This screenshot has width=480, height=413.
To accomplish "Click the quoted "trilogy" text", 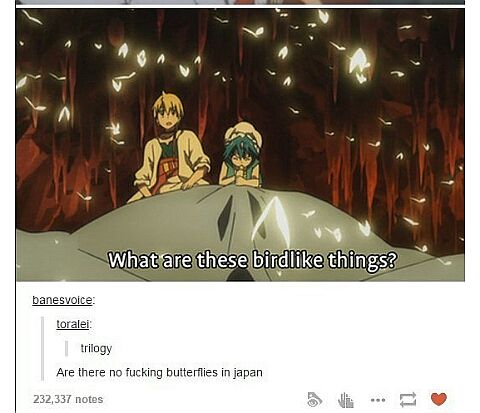I will coord(96,348).
